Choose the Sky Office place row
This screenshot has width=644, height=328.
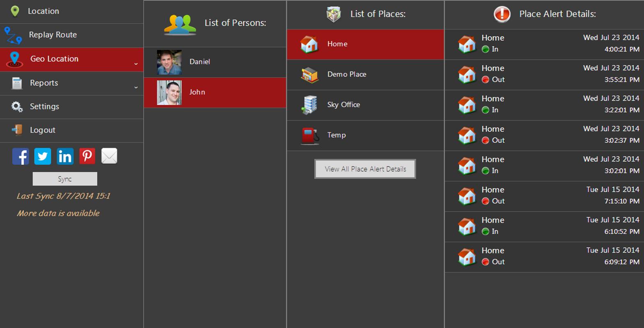point(365,105)
